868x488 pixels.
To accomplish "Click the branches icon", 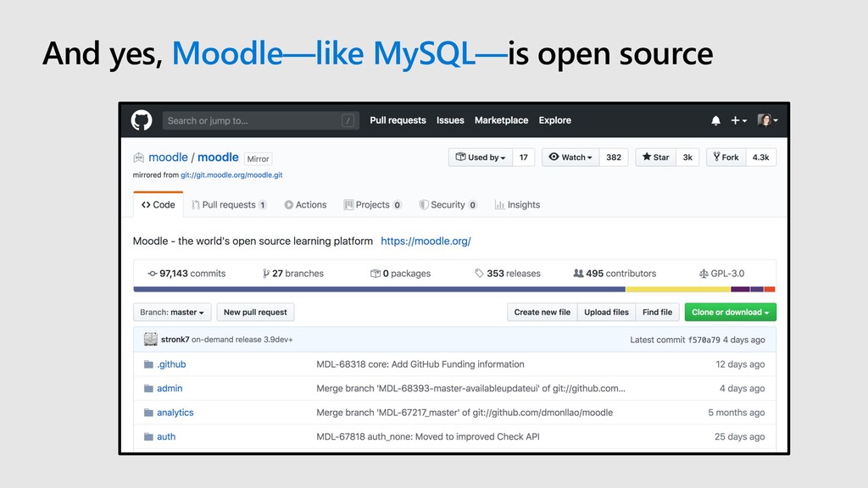I will (x=266, y=274).
